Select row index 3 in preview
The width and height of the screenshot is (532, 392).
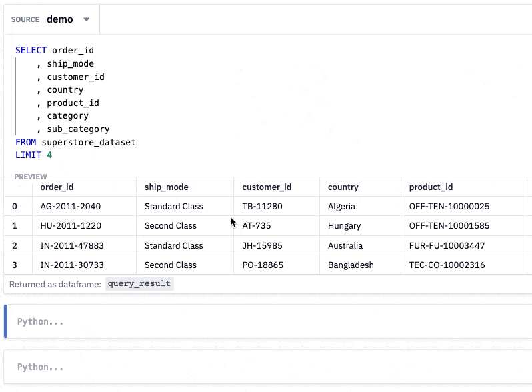15,265
